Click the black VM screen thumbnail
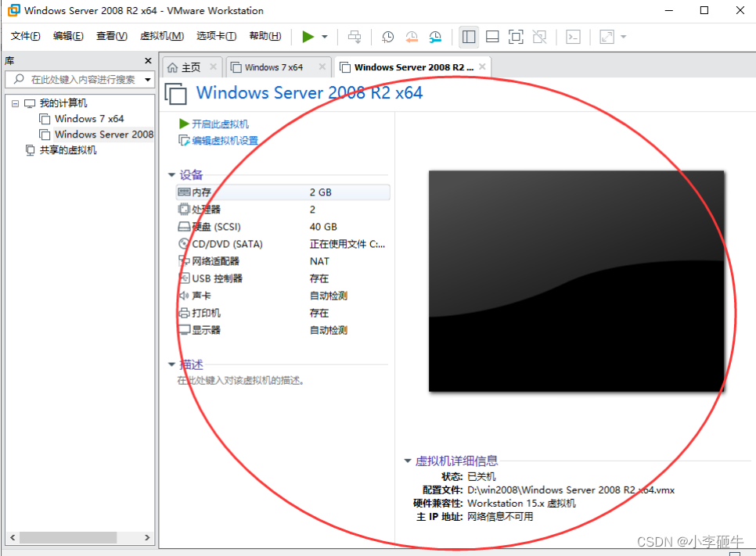 [576, 281]
